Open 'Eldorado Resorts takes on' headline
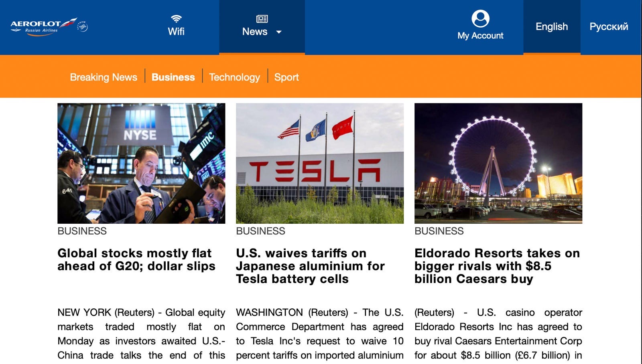The image size is (642, 364). pos(497,266)
